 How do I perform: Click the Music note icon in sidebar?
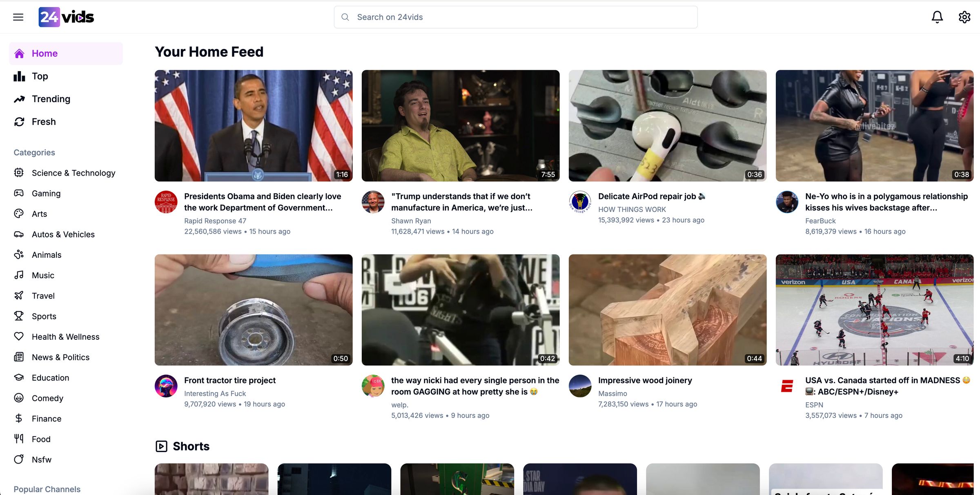coord(19,275)
